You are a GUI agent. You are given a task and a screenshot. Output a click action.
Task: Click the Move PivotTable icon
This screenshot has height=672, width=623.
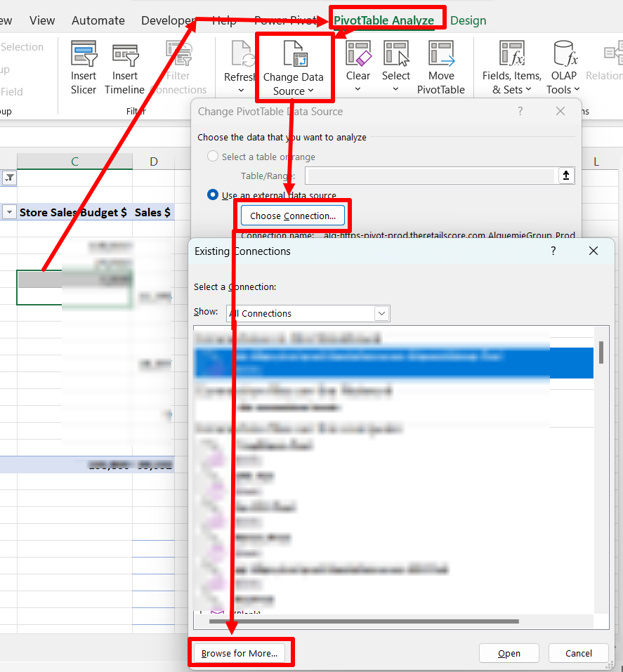point(441,55)
